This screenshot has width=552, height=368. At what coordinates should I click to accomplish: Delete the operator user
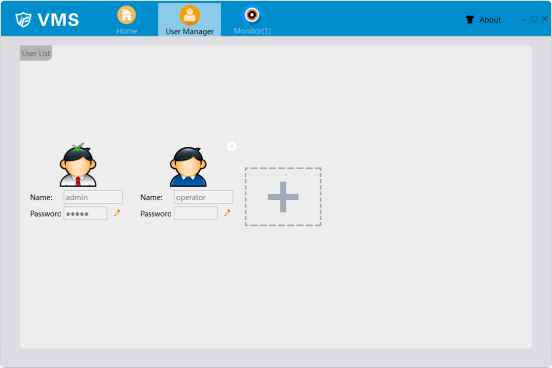231,146
